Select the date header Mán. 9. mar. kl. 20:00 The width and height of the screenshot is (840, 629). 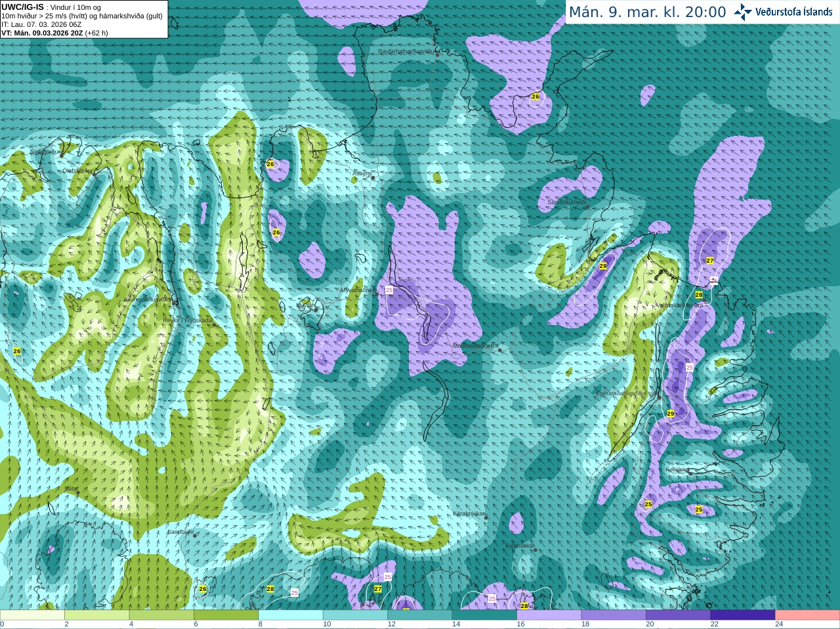(x=647, y=12)
